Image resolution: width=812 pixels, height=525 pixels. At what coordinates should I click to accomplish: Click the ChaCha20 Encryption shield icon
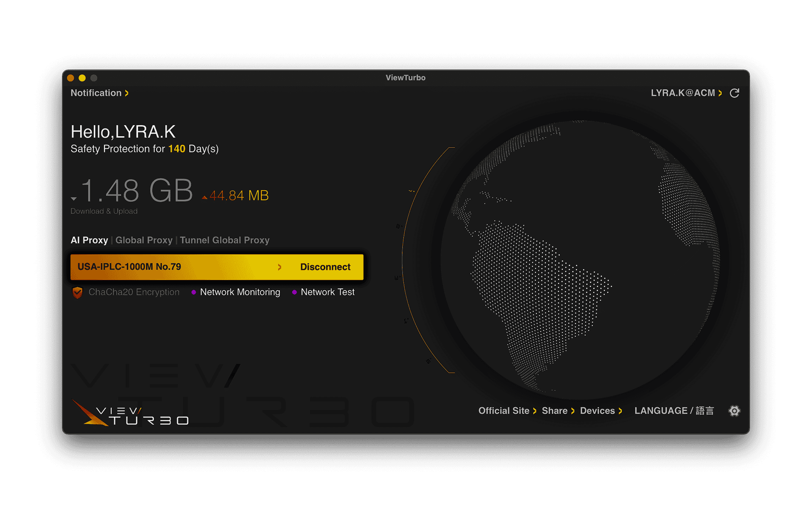pos(77,292)
